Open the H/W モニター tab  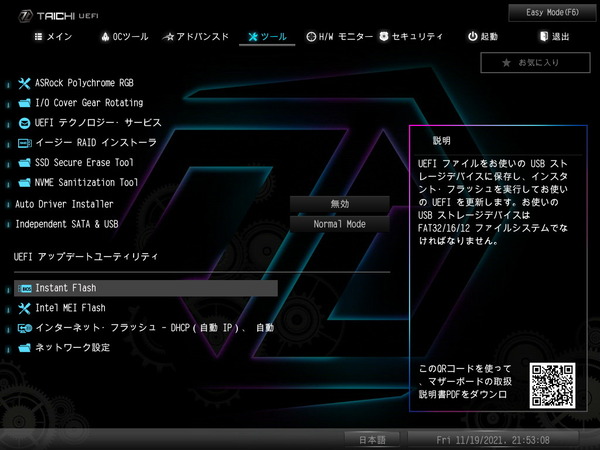tap(339, 37)
